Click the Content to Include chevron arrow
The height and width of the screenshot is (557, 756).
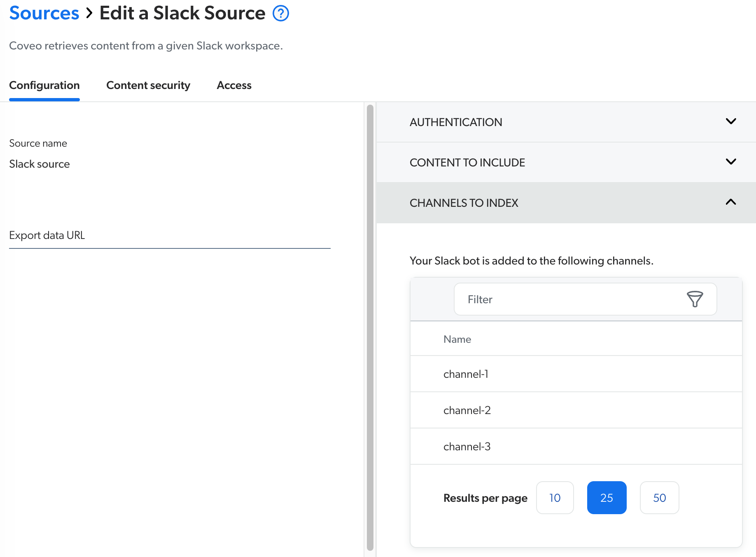click(x=731, y=161)
